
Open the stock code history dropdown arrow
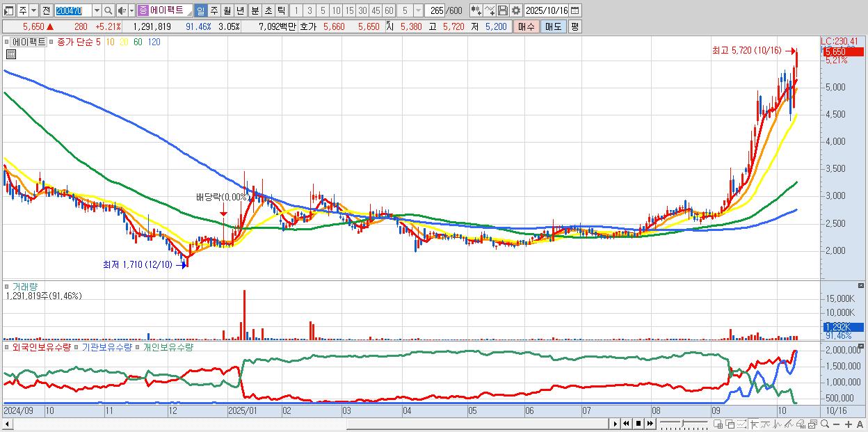[97, 10]
